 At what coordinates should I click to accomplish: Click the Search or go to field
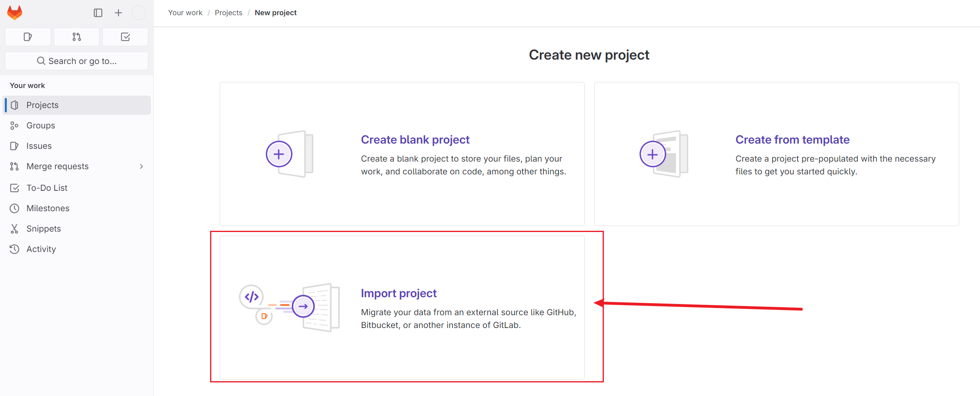click(x=77, y=61)
